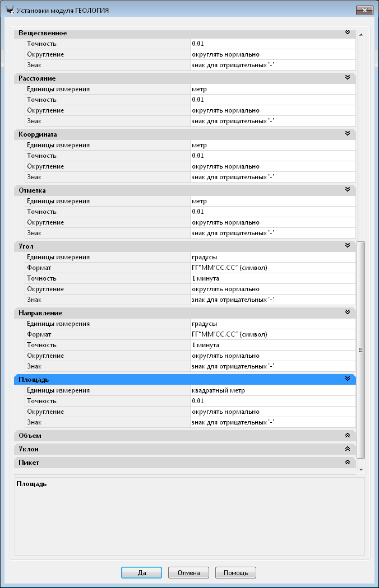Select Единицы измерения value for Площадь
The width and height of the screenshot is (379, 588).
[x=272, y=390]
